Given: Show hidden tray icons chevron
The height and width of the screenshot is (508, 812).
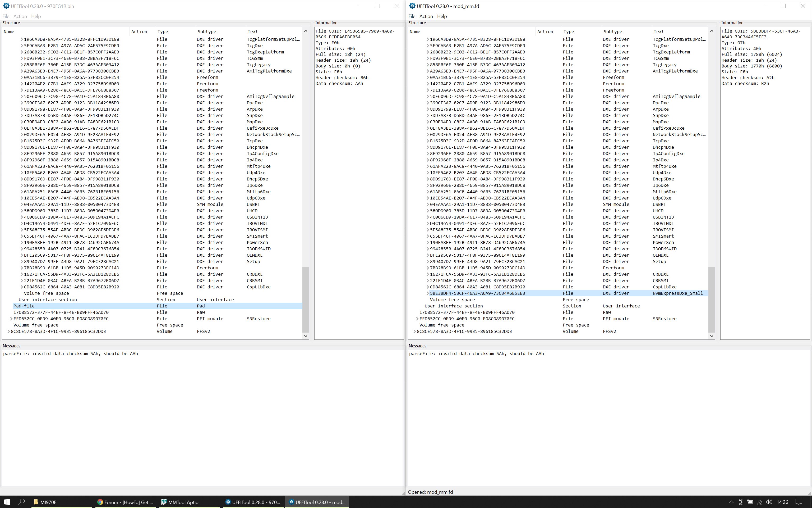Looking at the screenshot, I should tap(731, 502).
